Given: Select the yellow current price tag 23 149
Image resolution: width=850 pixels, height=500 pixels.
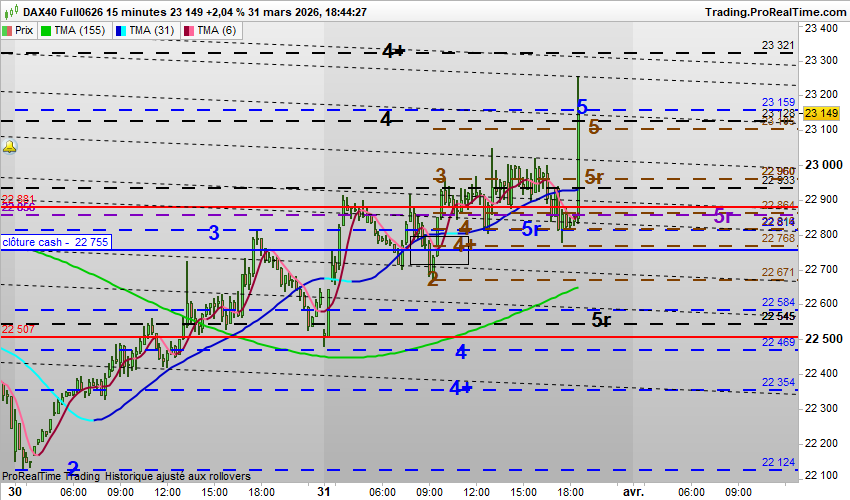Looking at the screenshot, I should [x=821, y=113].
